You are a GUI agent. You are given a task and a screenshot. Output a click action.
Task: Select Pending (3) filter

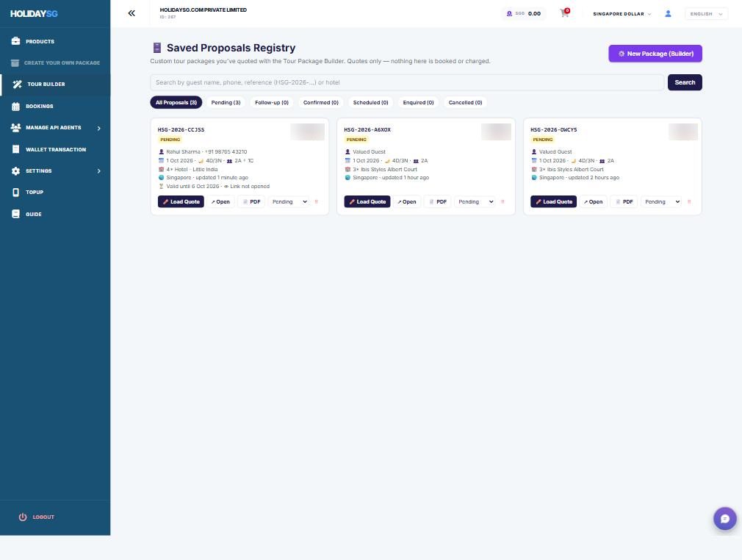pyautogui.click(x=226, y=102)
